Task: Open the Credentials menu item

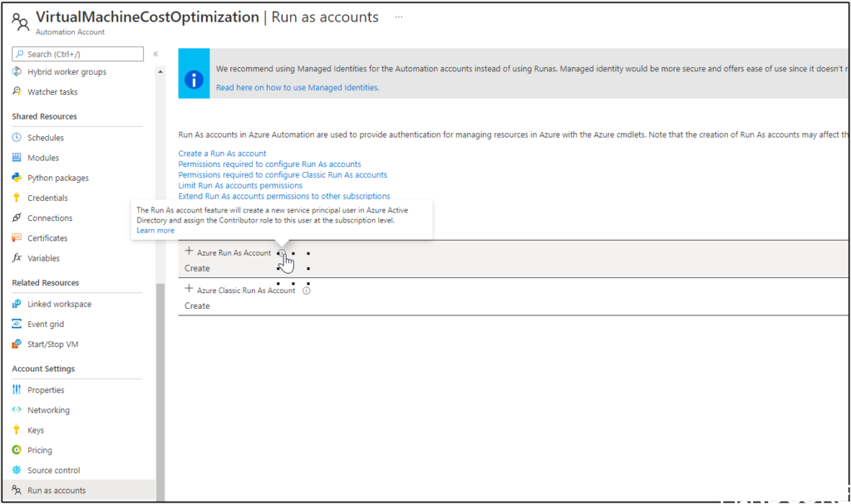Action: (x=47, y=198)
